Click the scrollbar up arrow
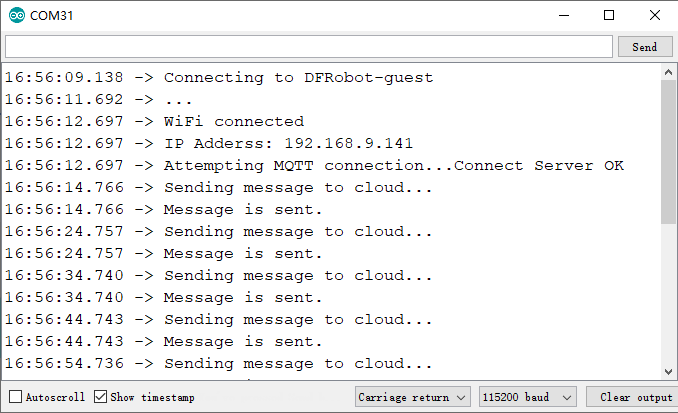This screenshot has width=678, height=413. 668,72
